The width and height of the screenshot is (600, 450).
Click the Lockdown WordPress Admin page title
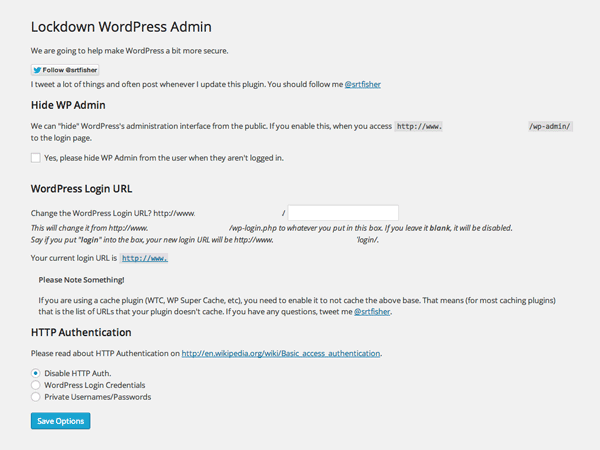point(121,27)
